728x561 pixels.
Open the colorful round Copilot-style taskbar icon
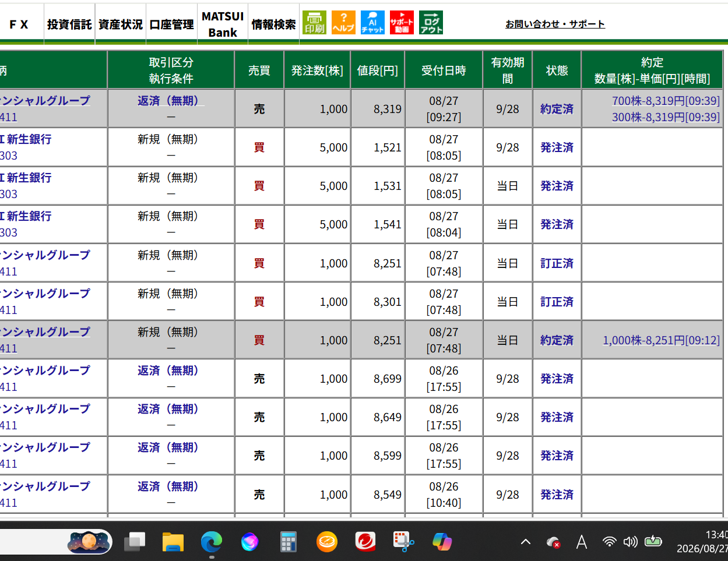point(250,542)
